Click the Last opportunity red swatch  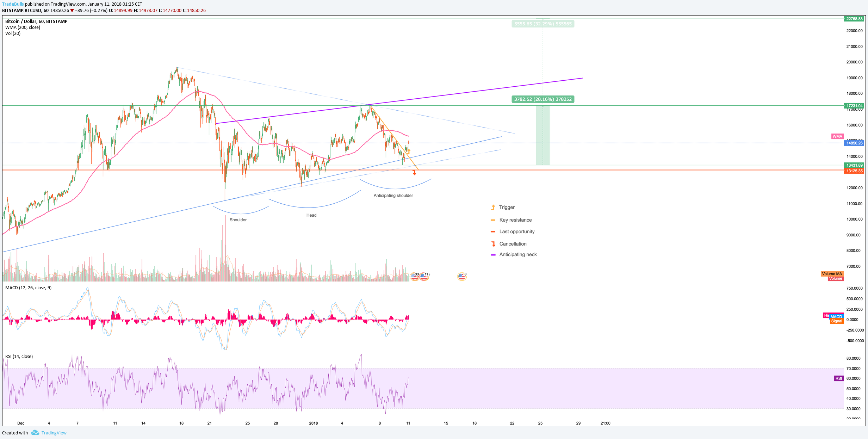[x=493, y=231]
